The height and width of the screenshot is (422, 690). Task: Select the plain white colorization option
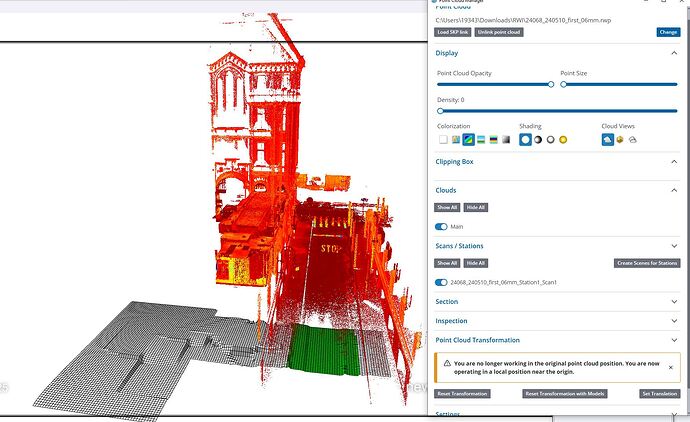[x=443, y=139]
